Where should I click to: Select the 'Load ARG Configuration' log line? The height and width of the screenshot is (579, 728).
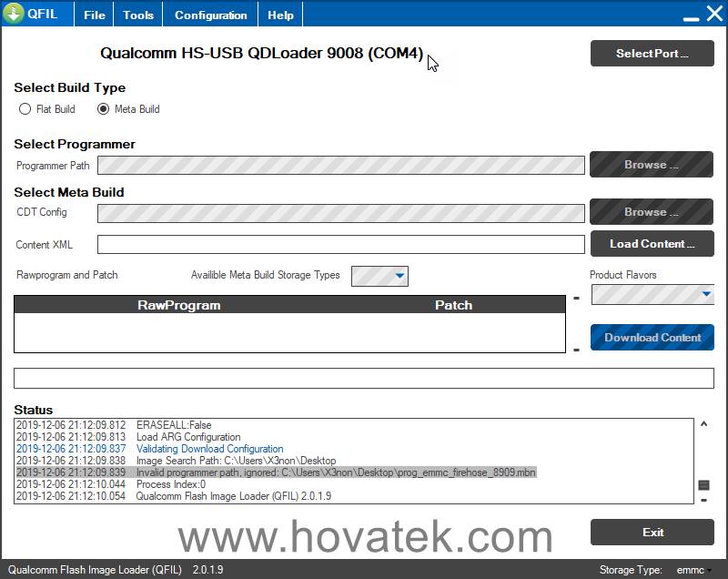128,437
